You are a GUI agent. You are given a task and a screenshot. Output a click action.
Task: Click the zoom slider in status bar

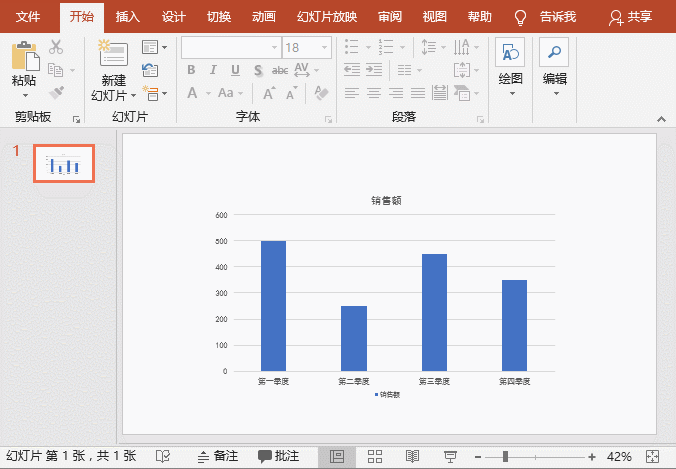click(x=506, y=456)
